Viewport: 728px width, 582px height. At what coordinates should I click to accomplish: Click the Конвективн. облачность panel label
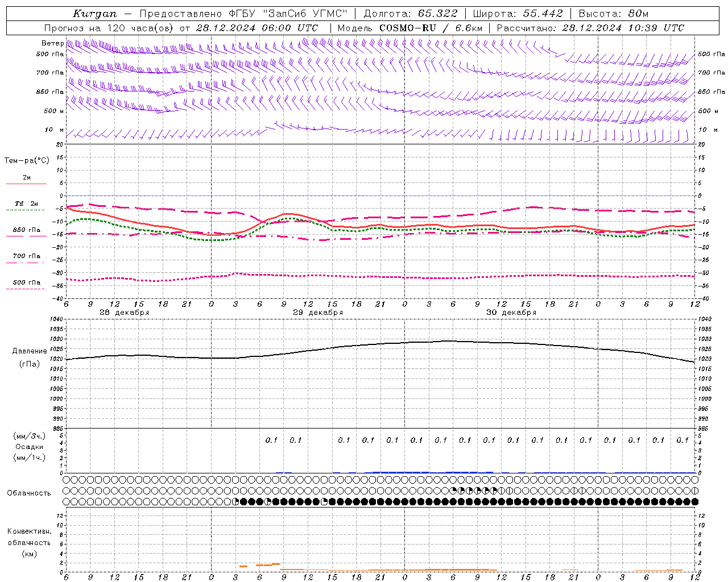coord(29,542)
